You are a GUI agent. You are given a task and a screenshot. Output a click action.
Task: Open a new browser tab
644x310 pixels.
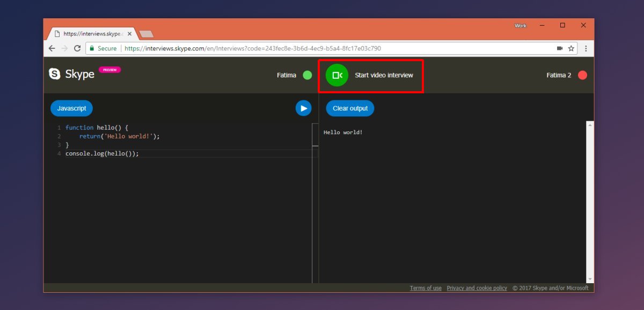[146, 34]
